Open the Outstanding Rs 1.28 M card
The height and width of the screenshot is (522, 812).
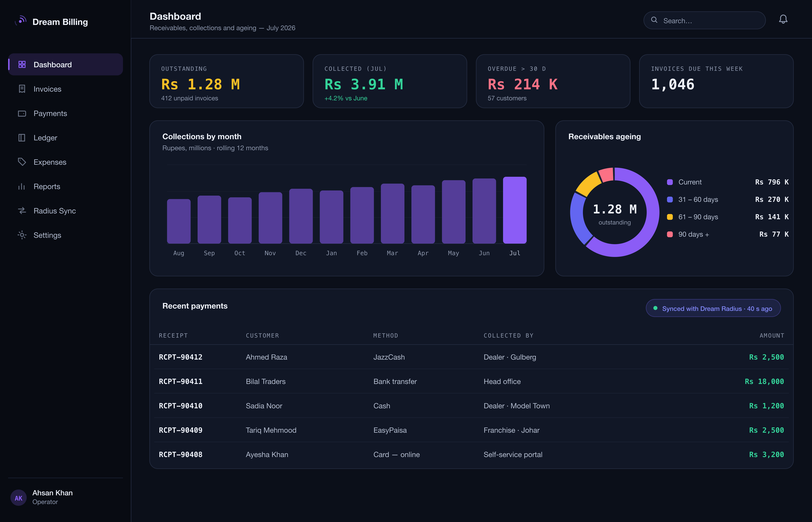tap(227, 81)
